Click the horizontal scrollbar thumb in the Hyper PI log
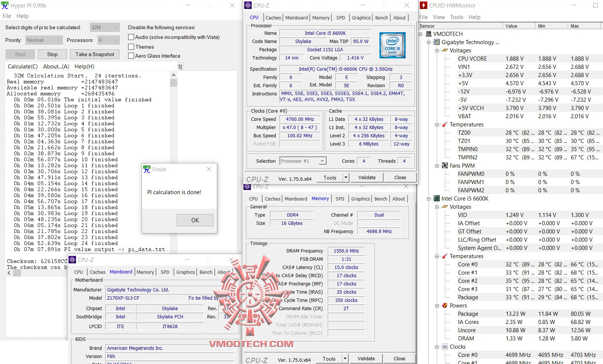This screenshot has width=603, height=364. (17, 273)
